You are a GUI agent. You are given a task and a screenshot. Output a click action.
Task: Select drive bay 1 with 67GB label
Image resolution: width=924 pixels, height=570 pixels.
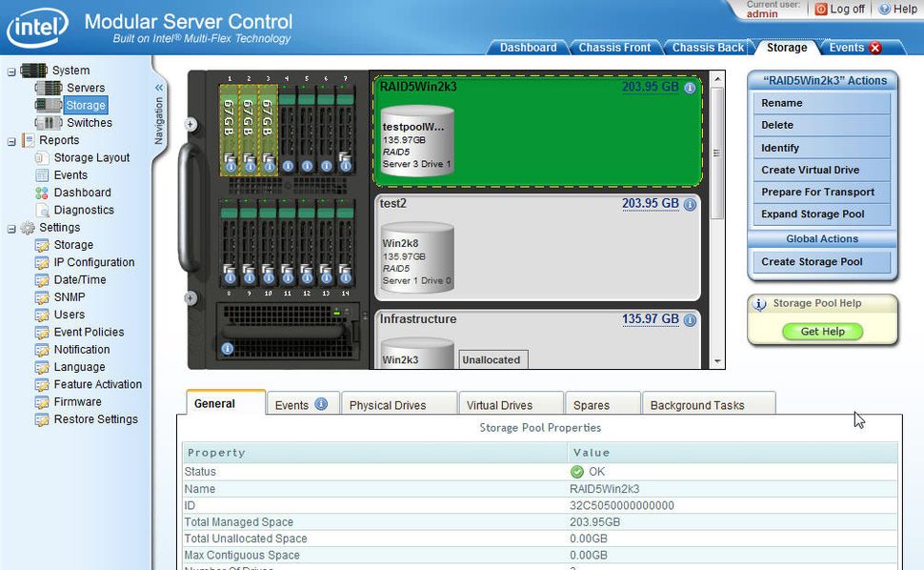[229, 130]
